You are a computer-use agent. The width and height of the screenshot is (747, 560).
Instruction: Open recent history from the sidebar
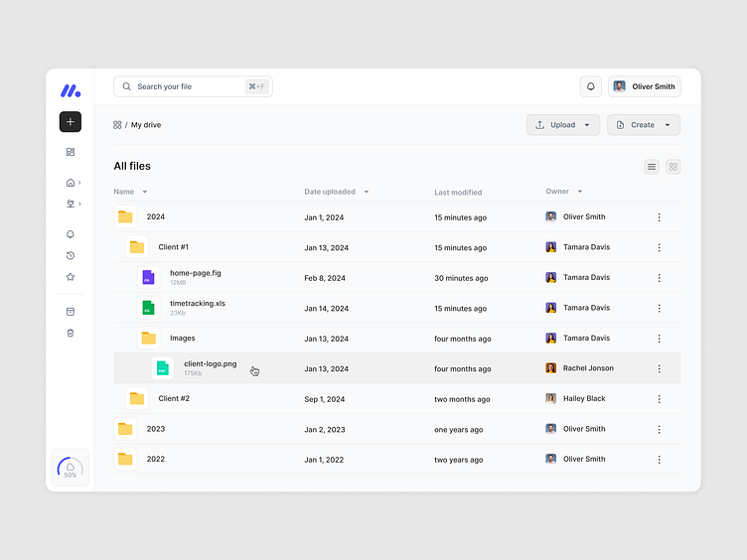point(70,256)
